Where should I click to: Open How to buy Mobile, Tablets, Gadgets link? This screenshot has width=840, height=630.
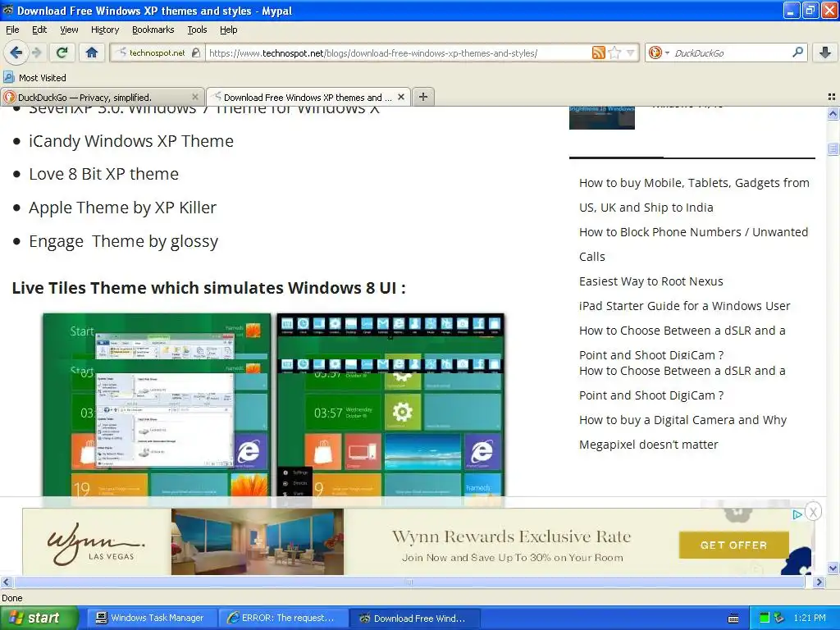[x=694, y=195]
